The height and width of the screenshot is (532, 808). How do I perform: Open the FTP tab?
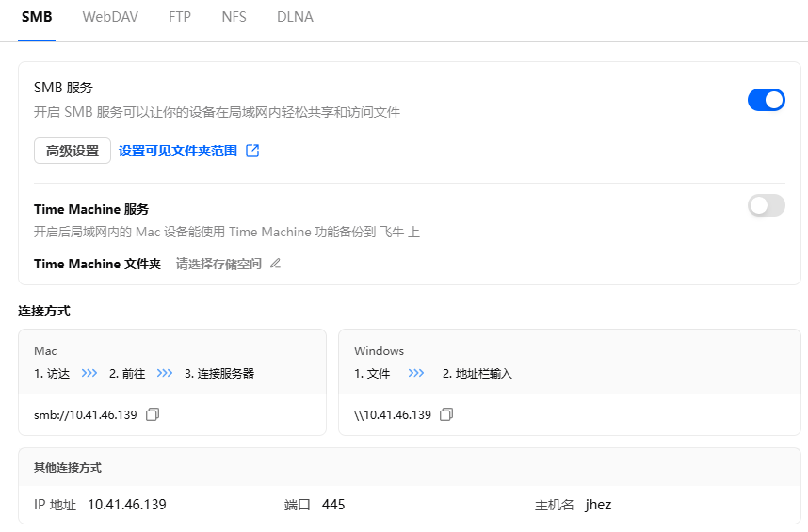(x=179, y=17)
